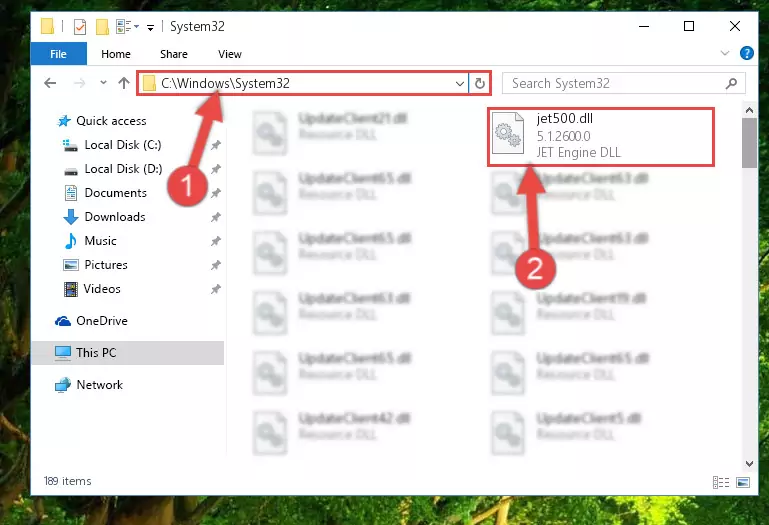769x525 pixels.
Task: Click the scrollbar up arrow in file list
Action: coord(749,110)
